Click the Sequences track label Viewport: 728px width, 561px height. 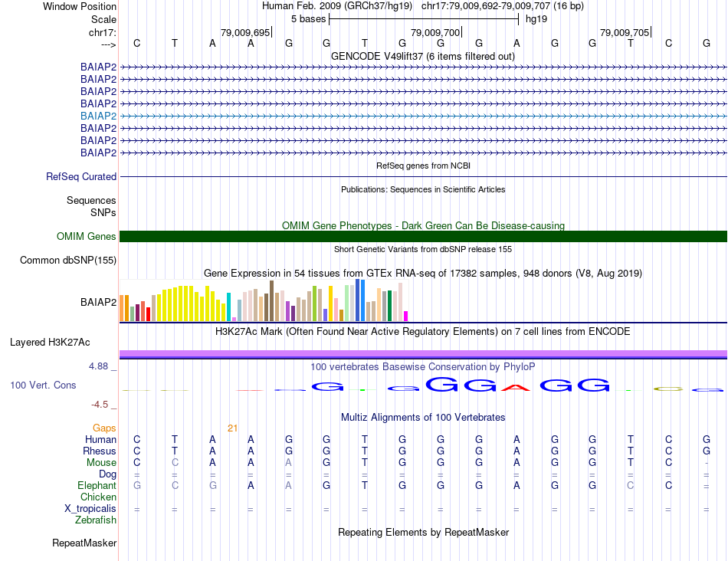pyautogui.click(x=91, y=201)
